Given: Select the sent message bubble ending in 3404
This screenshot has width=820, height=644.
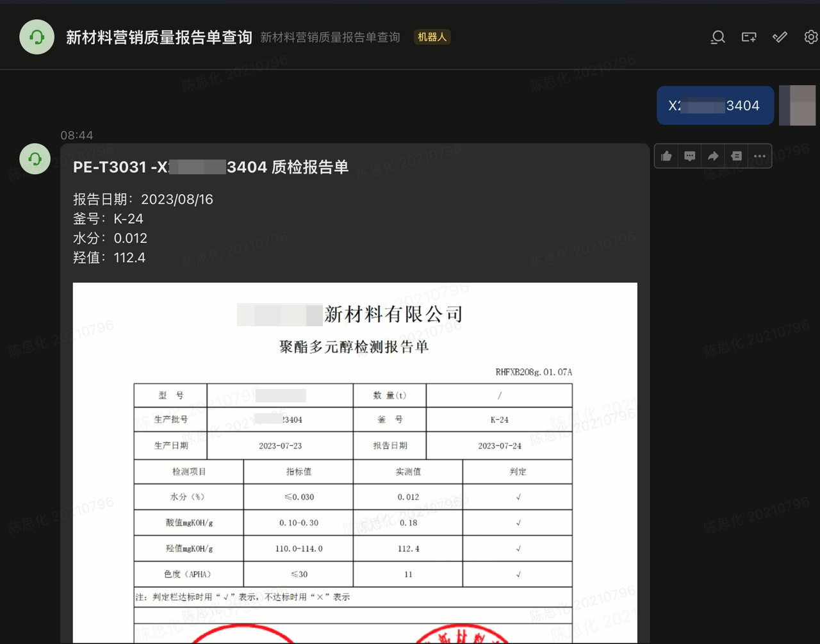Looking at the screenshot, I should pos(714,106).
